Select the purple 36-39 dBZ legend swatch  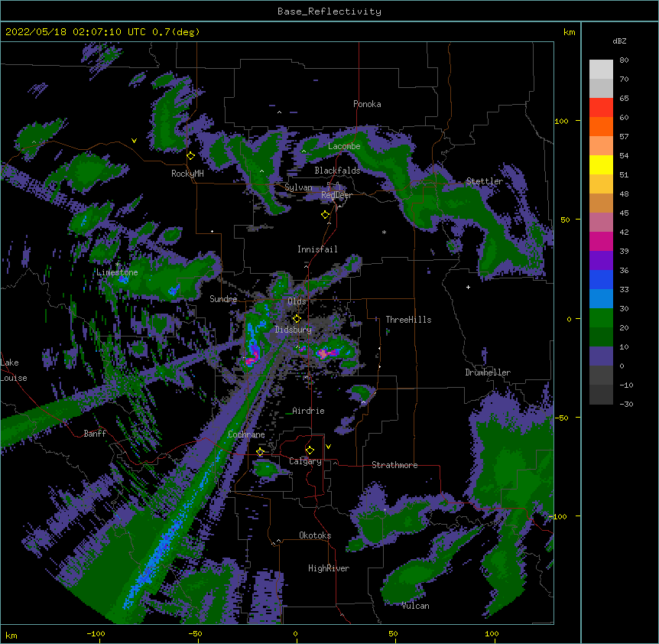601,261
